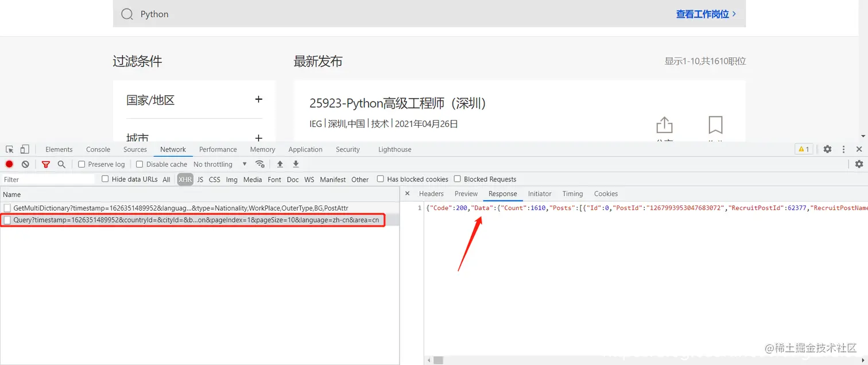Viewport: 868px width, 365px height.
Task: Open DevTools settings gear icon
Action: coord(827,149)
